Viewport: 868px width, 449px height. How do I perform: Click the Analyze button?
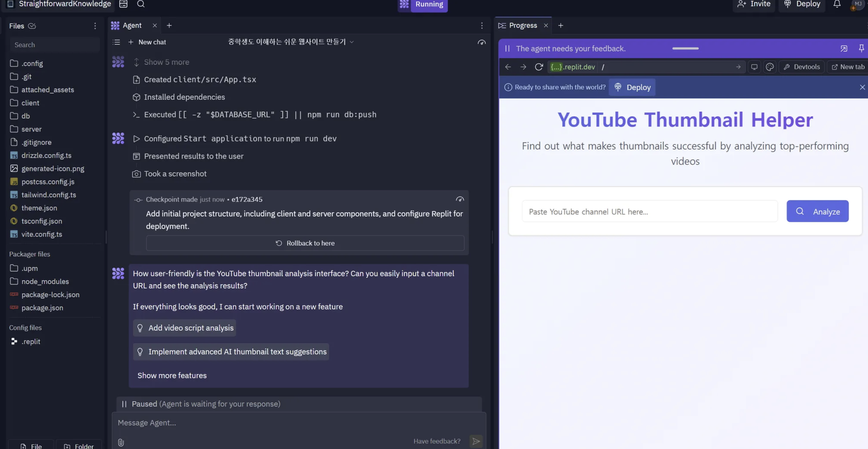tap(818, 211)
